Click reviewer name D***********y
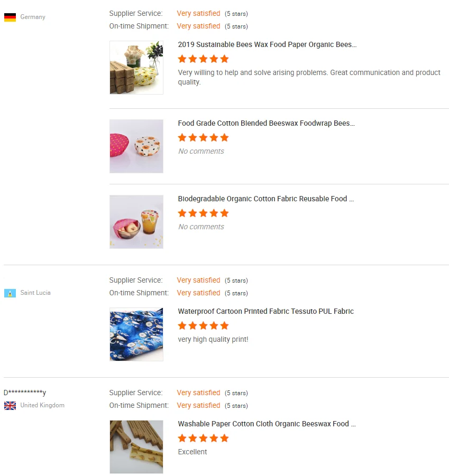The height and width of the screenshot is (476, 449). 25,393
